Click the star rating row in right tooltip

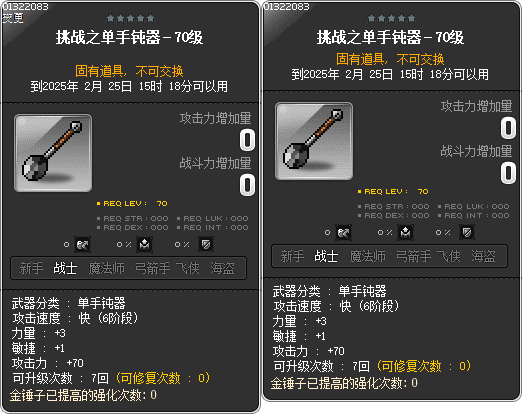pos(392,18)
